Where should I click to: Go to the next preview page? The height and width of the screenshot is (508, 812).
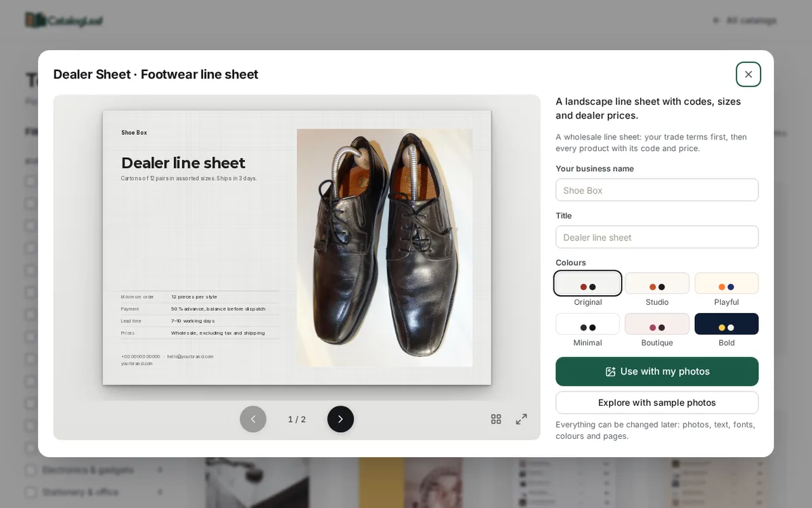click(340, 419)
